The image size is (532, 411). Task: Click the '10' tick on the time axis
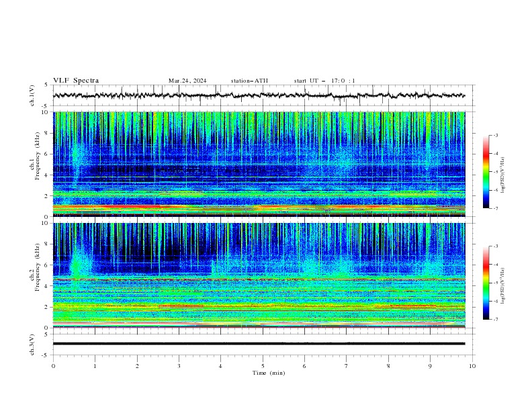[x=472, y=366]
